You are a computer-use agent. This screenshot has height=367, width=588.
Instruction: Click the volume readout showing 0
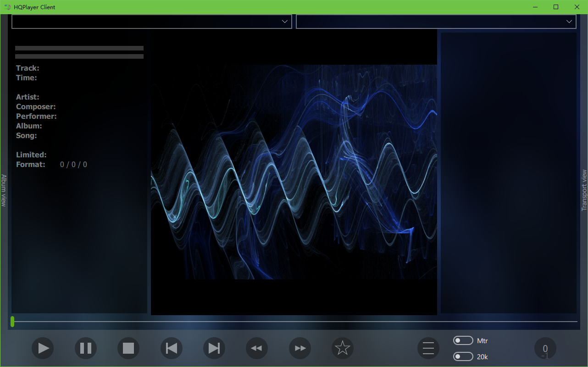545,348
